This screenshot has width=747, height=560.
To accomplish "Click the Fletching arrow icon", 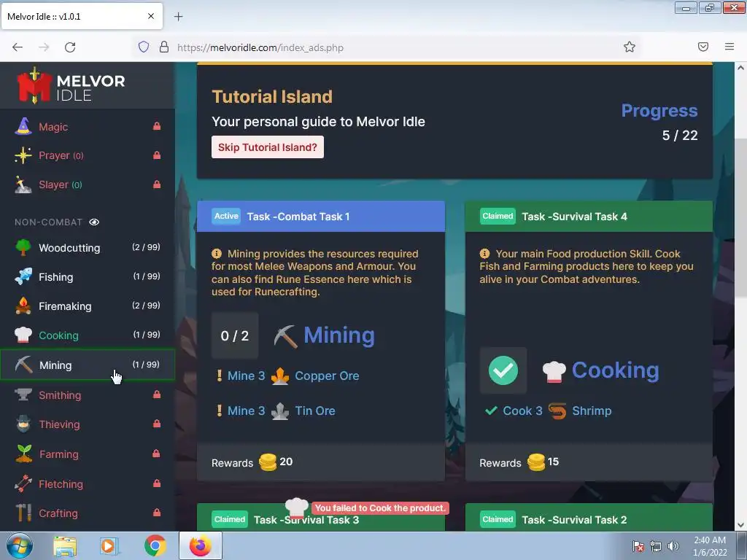I will [x=23, y=484].
